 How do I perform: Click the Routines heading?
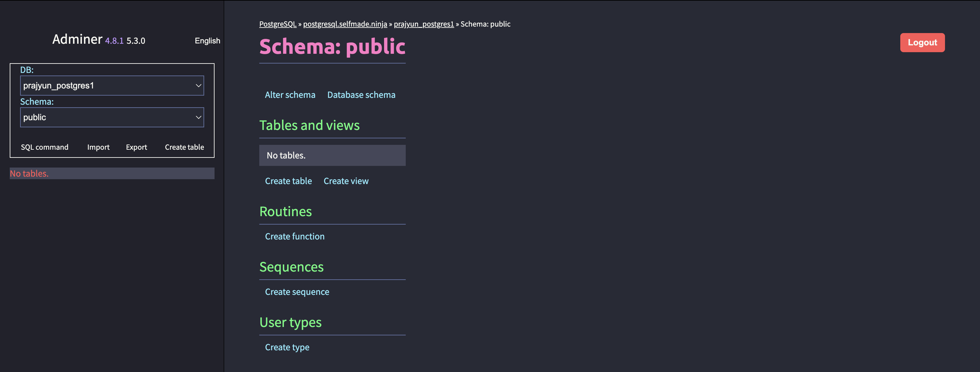pos(285,212)
